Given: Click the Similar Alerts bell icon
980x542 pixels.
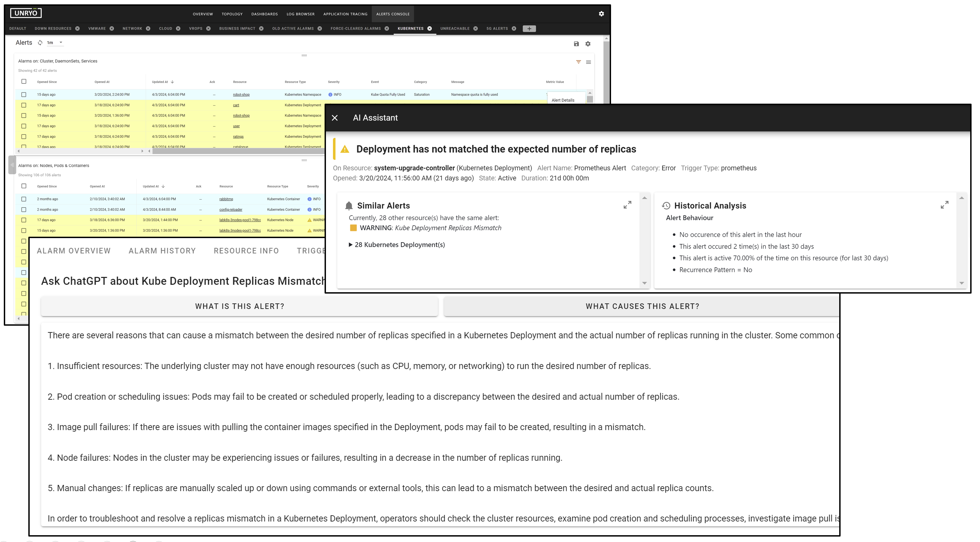Looking at the screenshot, I should coord(349,206).
